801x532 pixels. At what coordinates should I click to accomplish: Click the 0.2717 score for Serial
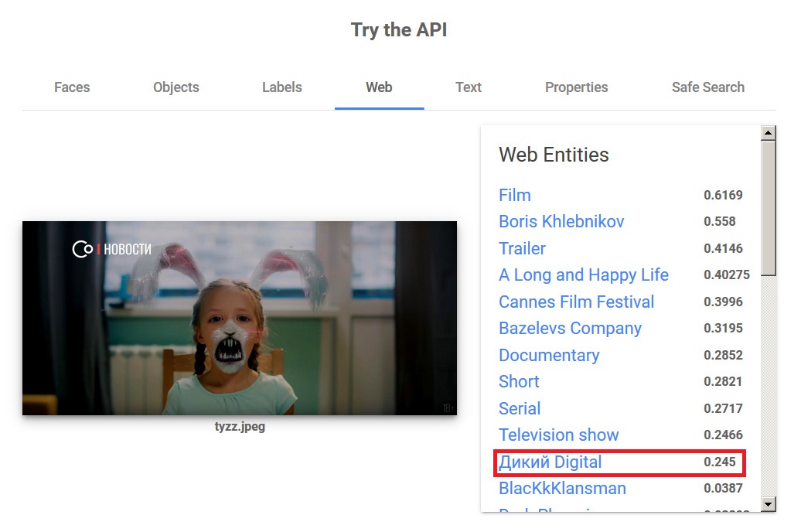click(723, 409)
